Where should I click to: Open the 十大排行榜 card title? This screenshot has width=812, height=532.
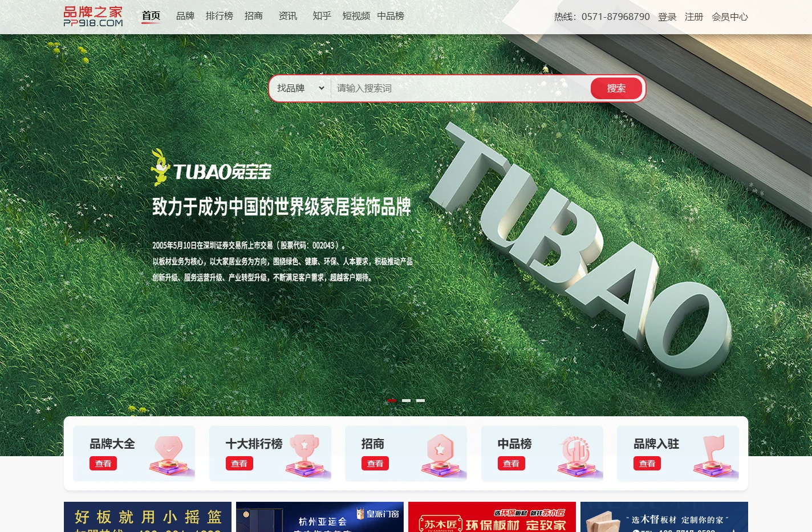click(x=254, y=444)
